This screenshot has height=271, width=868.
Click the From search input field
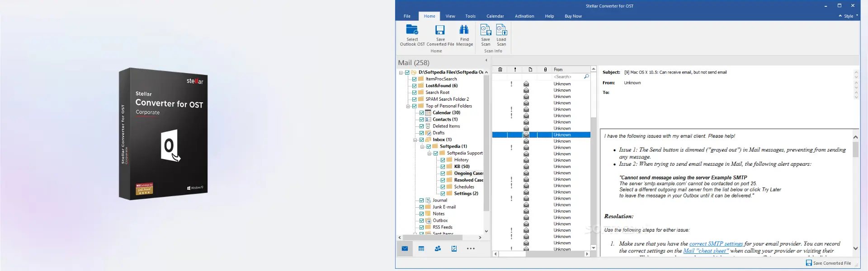568,77
